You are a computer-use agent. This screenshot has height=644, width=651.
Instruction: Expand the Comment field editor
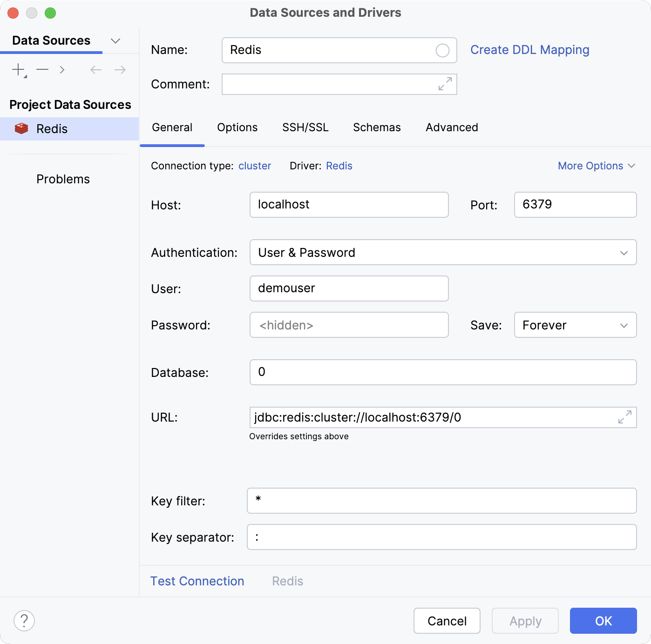446,84
